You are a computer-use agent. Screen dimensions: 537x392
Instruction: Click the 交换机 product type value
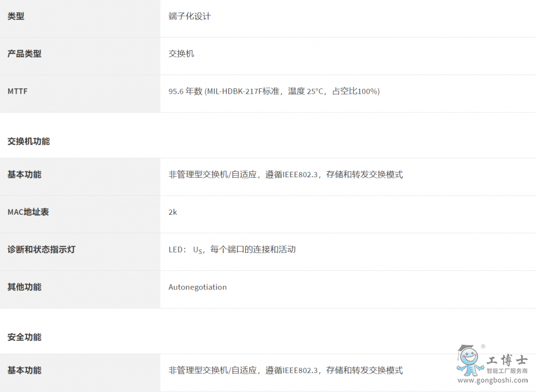[181, 54]
